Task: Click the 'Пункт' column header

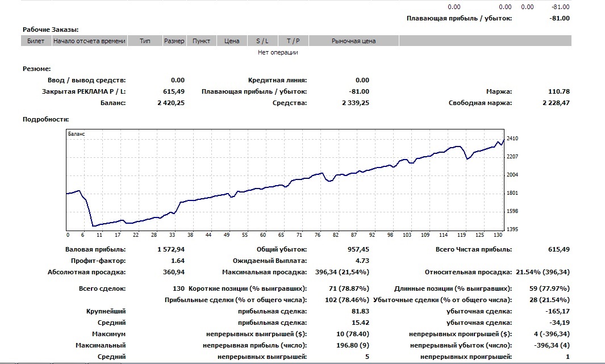Action: (x=202, y=41)
